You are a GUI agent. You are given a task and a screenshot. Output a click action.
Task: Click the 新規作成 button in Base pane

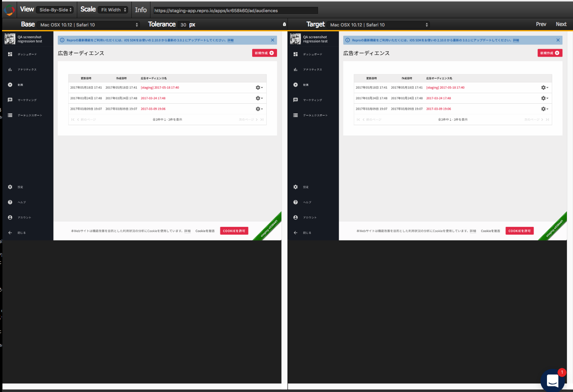point(264,53)
